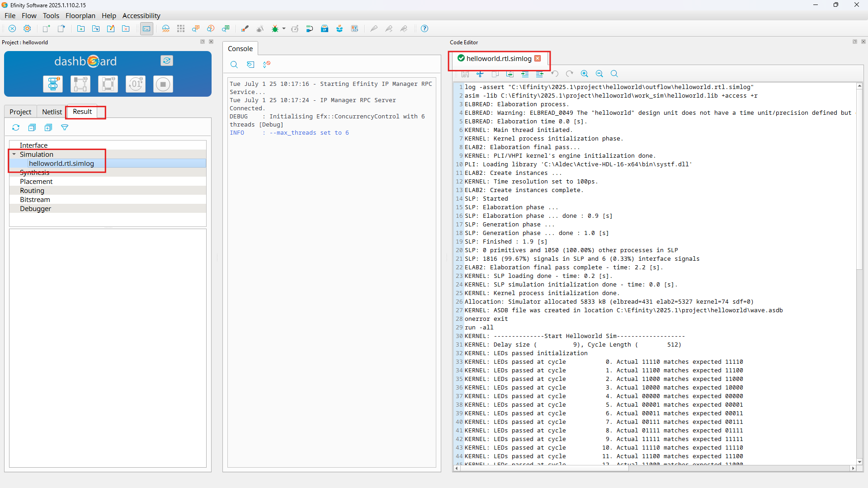Screen dimensions: 868x488
Task: Click the Collapse All results icon
Action: point(32,127)
